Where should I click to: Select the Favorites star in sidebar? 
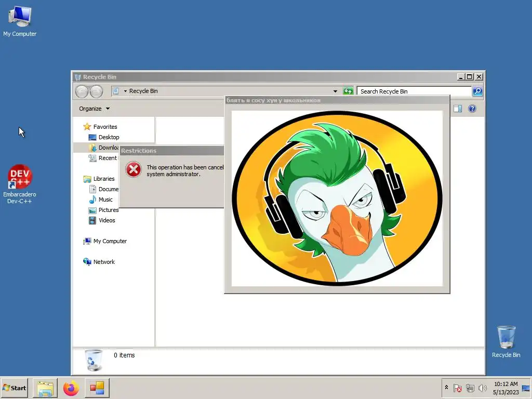(87, 127)
